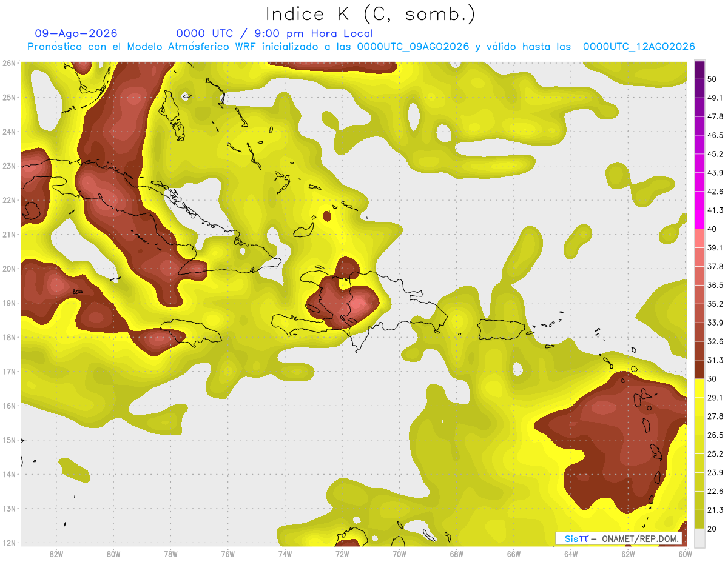Click the '72W' longitude axis label
This screenshot has height=562, width=728.
pyautogui.click(x=342, y=554)
